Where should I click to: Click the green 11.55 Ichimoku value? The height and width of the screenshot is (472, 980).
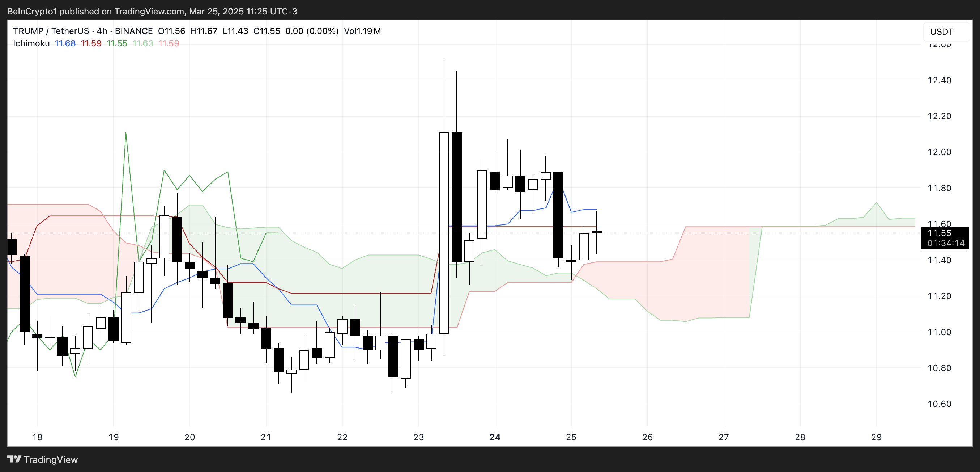tap(117, 43)
